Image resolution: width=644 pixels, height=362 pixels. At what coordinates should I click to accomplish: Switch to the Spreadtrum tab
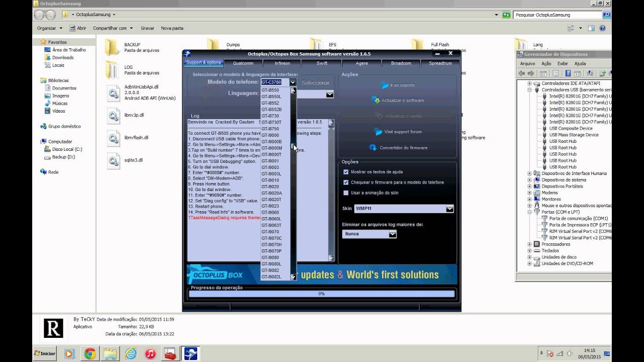coord(440,63)
